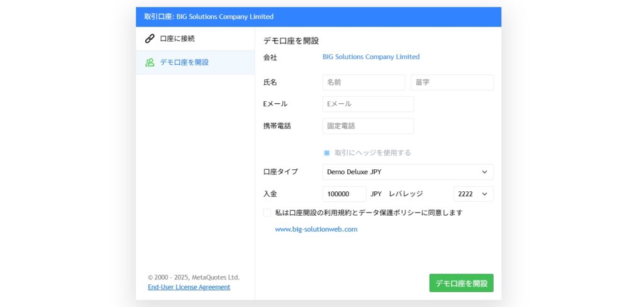Click the chevron arrow on account type selector
Viewport: 644px width, 307px height.
tap(484, 172)
